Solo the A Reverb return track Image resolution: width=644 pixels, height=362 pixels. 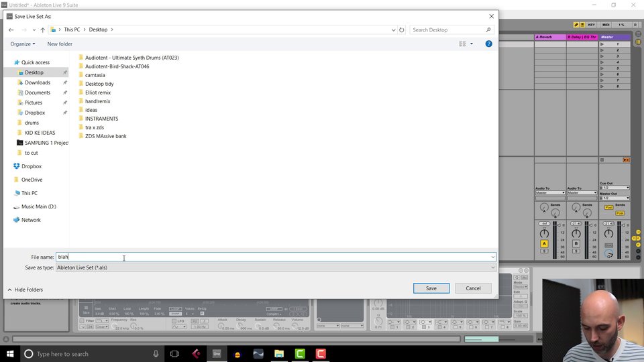tap(544, 251)
